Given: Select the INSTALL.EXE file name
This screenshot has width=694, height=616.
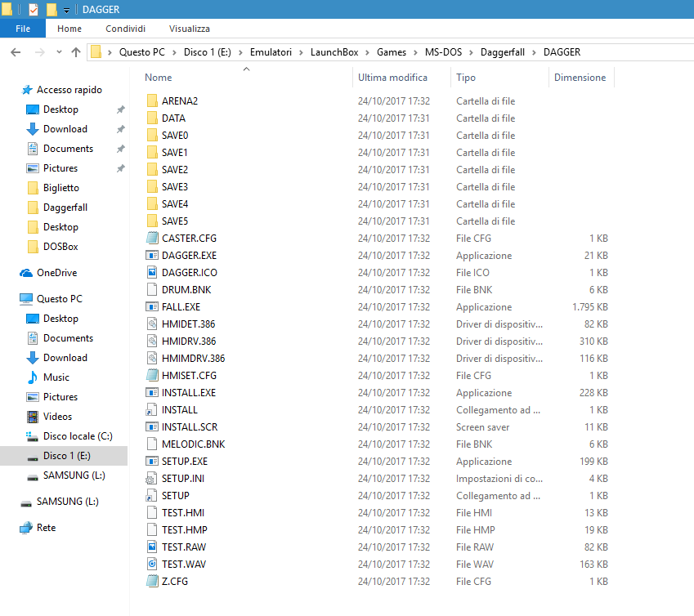Looking at the screenshot, I should [189, 393].
